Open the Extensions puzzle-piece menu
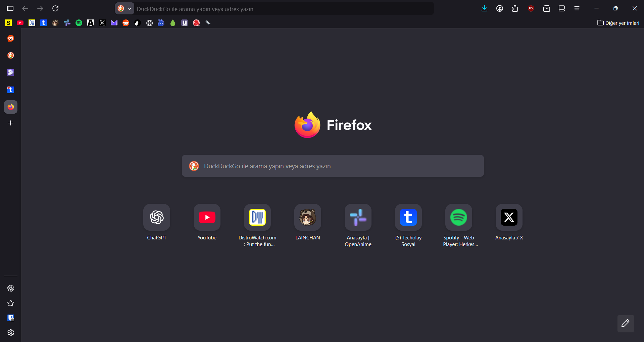Screen dimensions: 644x342 coord(515,8)
